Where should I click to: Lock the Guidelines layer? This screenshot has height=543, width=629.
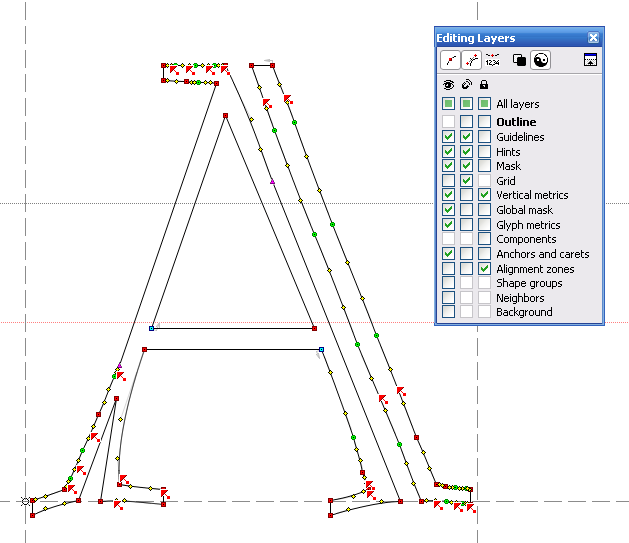484,137
